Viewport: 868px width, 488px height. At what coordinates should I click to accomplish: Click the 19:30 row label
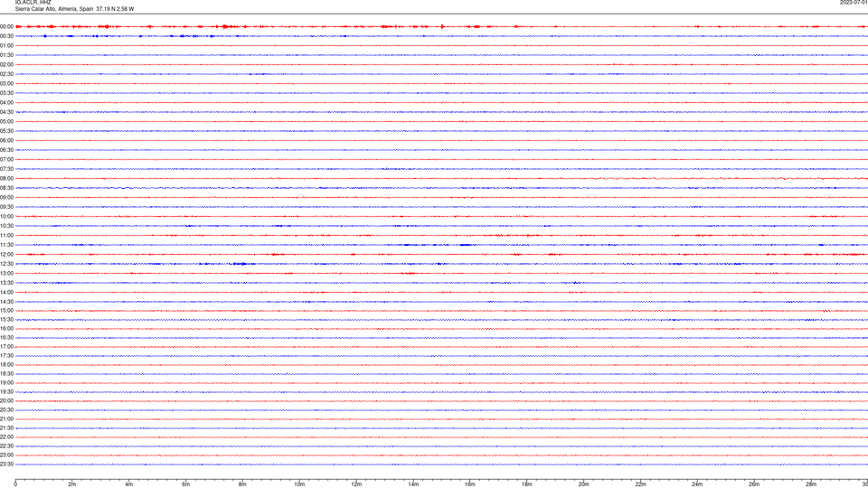[6, 391]
